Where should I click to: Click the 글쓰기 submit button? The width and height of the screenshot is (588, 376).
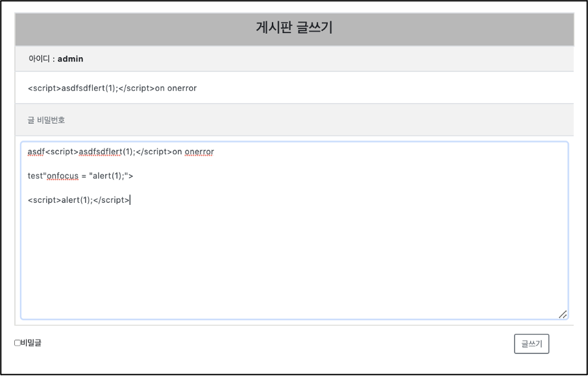[x=532, y=344]
